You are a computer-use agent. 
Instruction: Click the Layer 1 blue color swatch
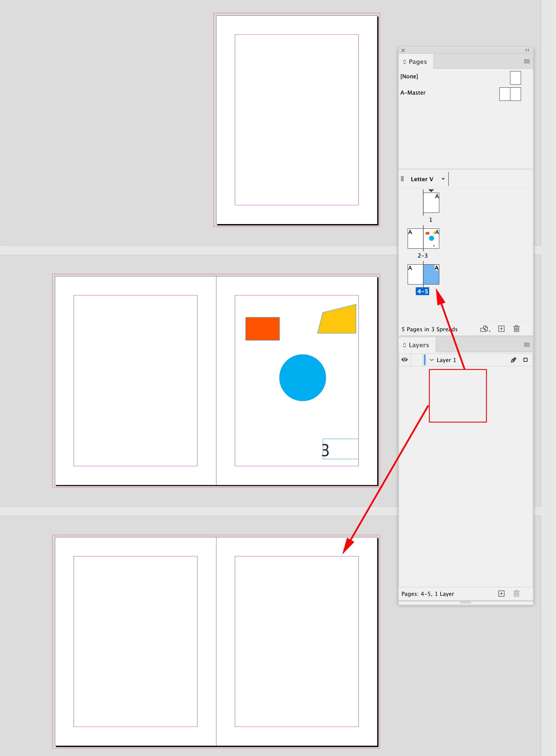point(424,360)
